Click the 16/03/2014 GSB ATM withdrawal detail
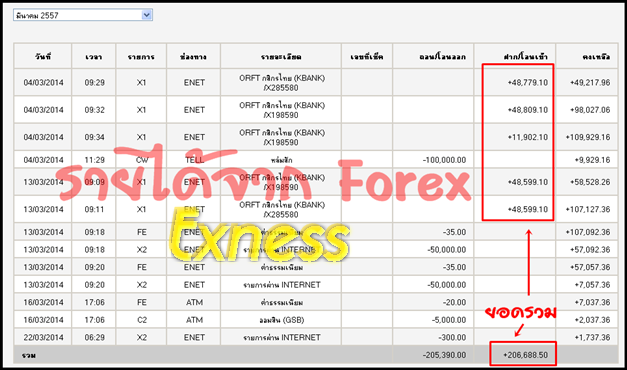The width and height of the screenshot is (627, 370). (x=281, y=320)
